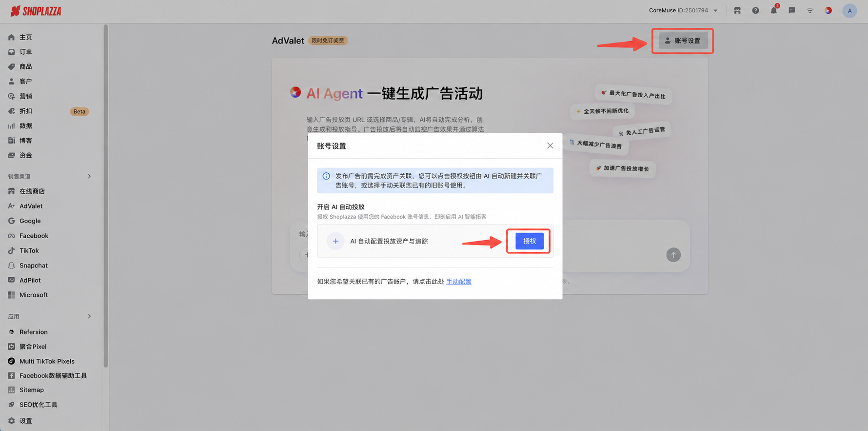Click the Beta badge next to 折扣

(x=79, y=111)
